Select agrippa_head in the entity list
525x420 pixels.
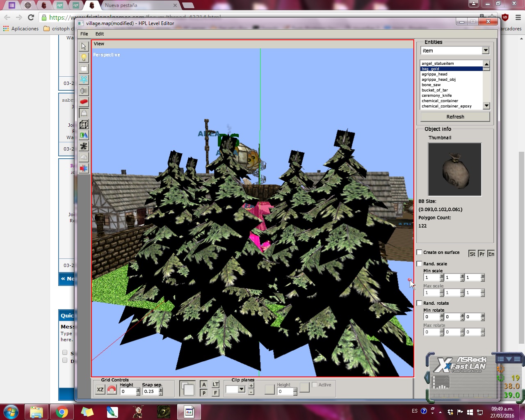pyautogui.click(x=451, y=74)
